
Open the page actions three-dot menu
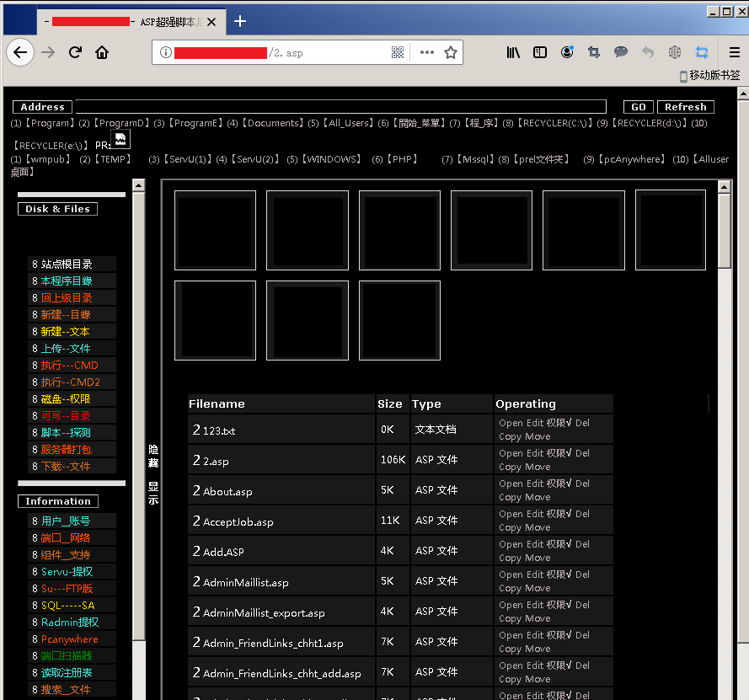[426, 52]
